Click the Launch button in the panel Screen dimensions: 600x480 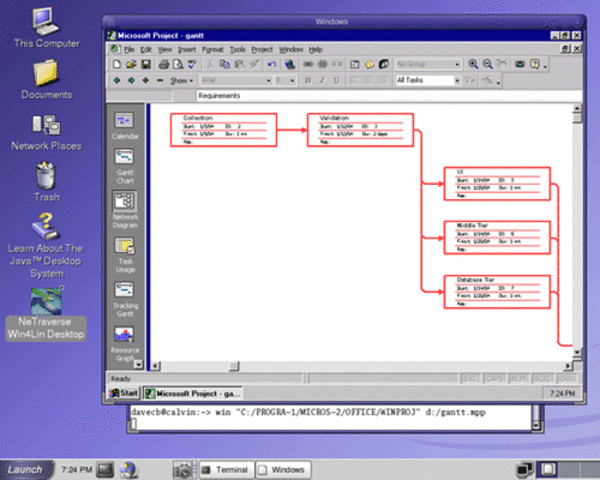26,470
